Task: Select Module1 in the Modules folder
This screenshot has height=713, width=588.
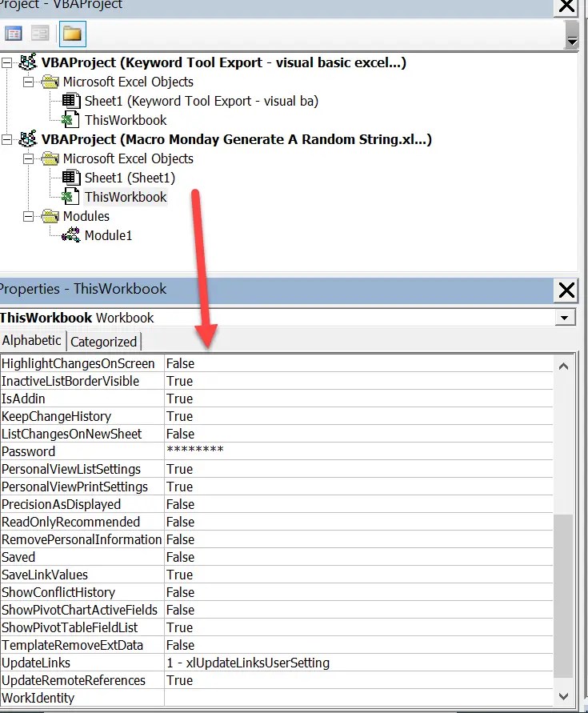Action: (108, 235)
